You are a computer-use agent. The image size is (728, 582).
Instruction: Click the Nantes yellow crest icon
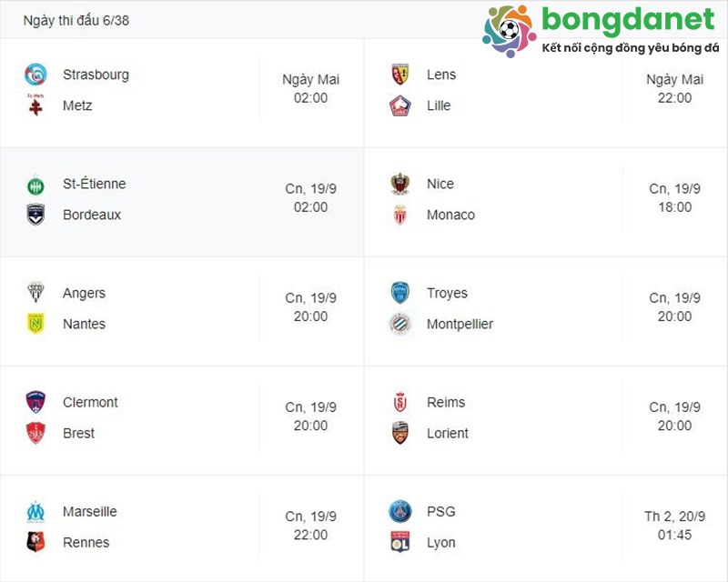[x=35, y=324]
